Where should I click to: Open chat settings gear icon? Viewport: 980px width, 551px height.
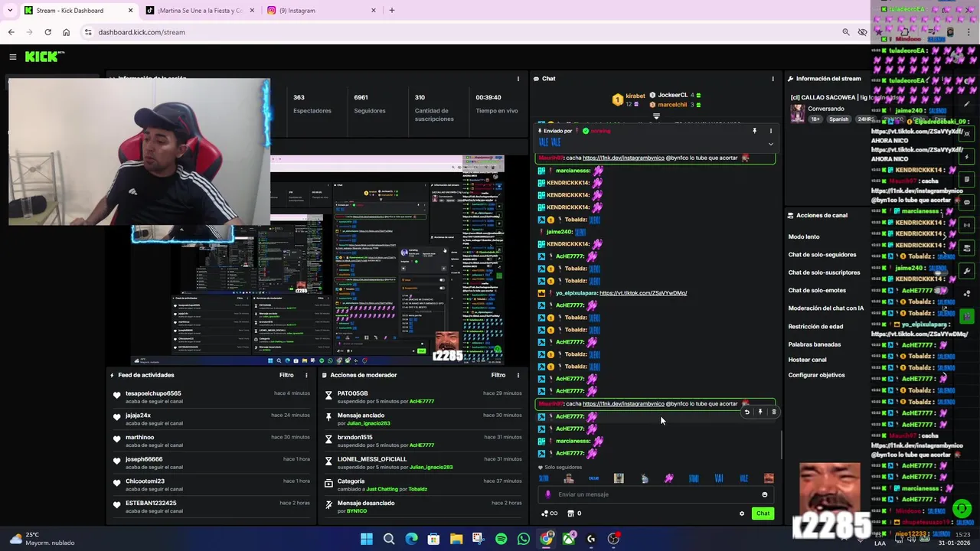click(741, 514)
